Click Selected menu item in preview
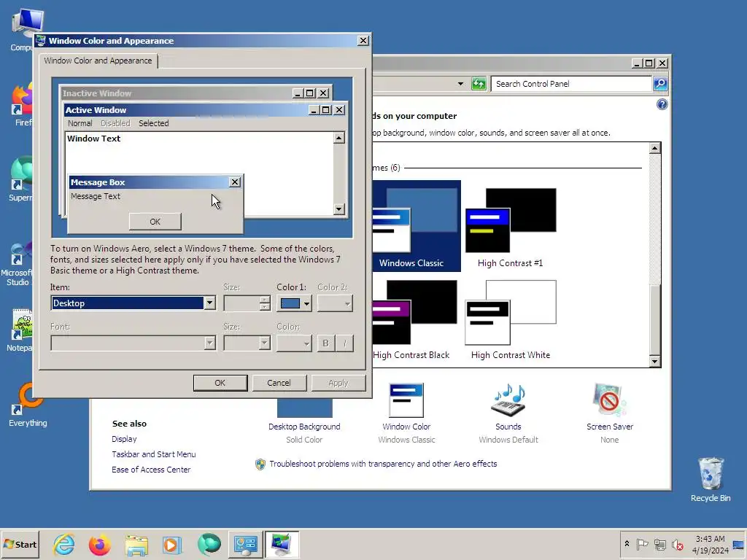This screenshot has width=747, height=560. coord(153,123)
